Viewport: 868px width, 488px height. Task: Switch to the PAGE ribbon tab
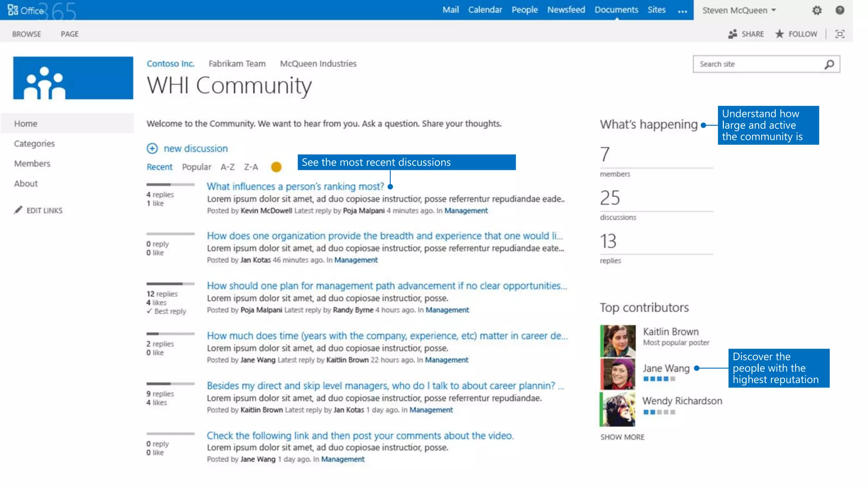(70, 34)
